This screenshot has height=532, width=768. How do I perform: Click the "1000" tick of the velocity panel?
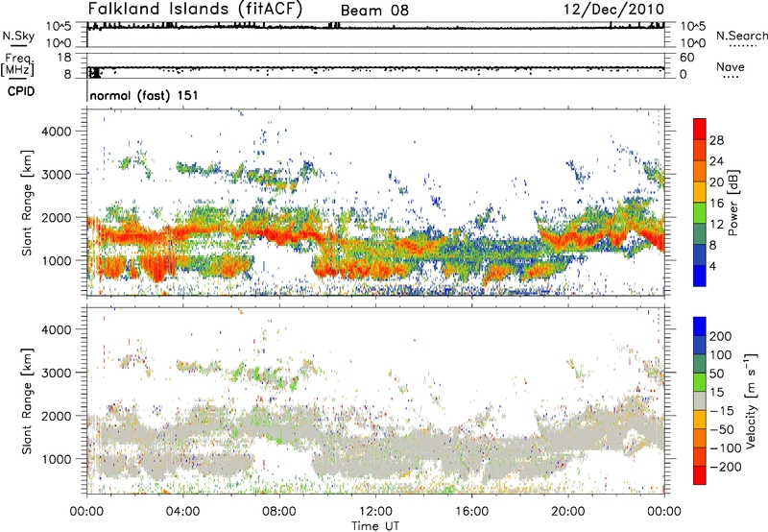[x=56, y=459]
